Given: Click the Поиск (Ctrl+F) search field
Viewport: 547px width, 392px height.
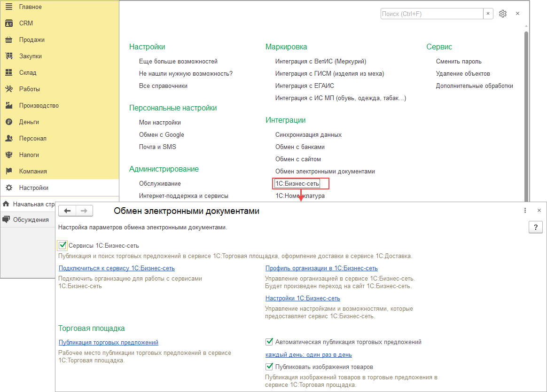Looking at the screenshot, I should pos(432,14).
